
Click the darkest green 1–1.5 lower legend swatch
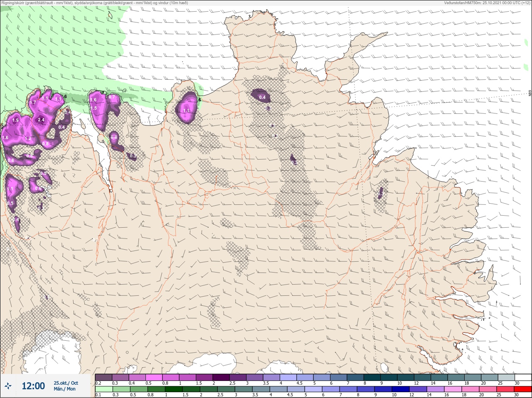tap(174, 389)
